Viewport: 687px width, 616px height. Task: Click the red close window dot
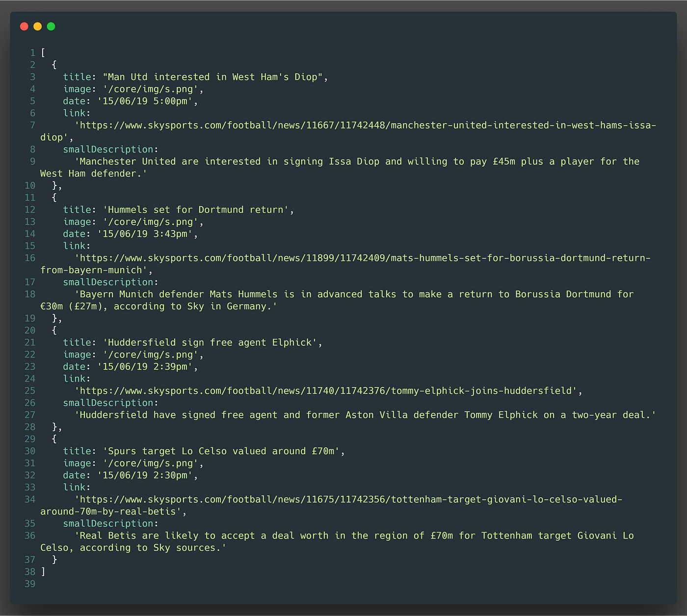(24, 26)
